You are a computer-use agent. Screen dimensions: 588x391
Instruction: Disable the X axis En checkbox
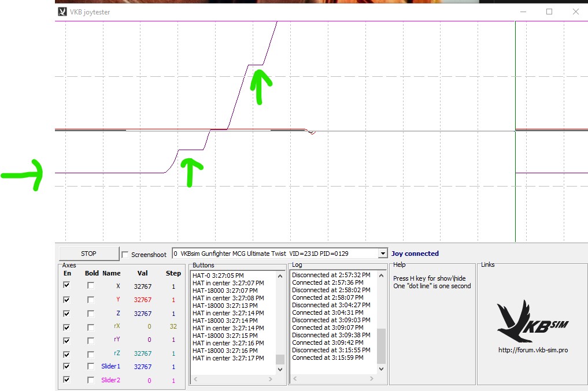(x=66, y=285)
